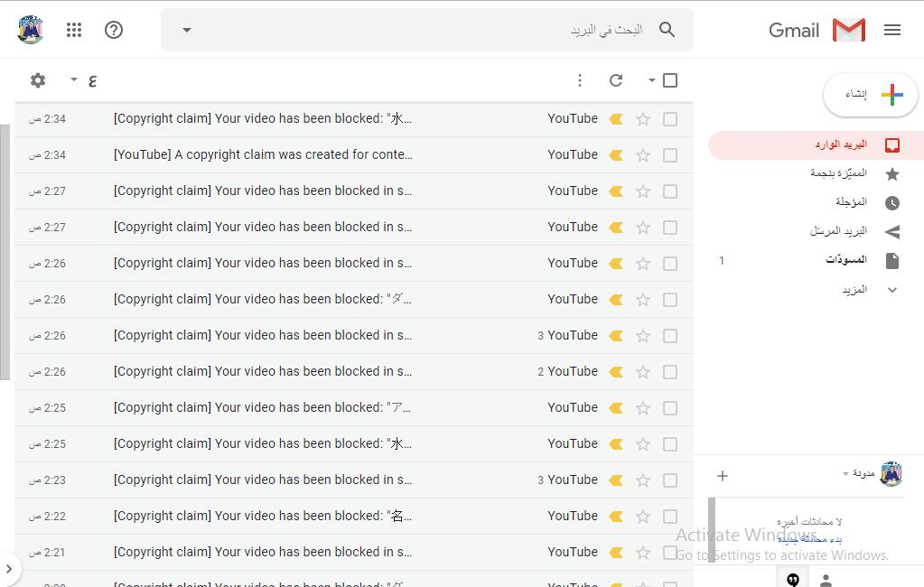
Task: Open the settings gear
Action: point(38,80)
